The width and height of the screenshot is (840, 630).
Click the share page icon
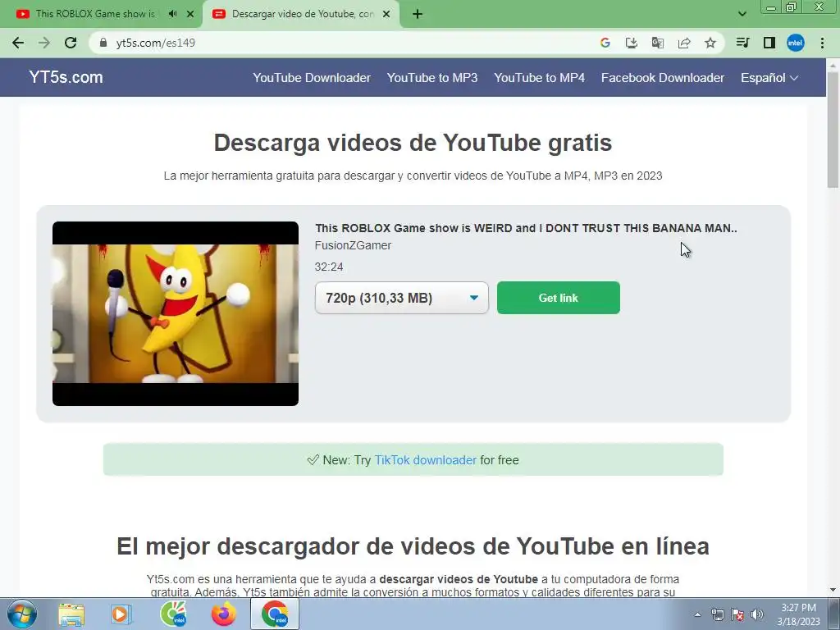coord(684,43)
